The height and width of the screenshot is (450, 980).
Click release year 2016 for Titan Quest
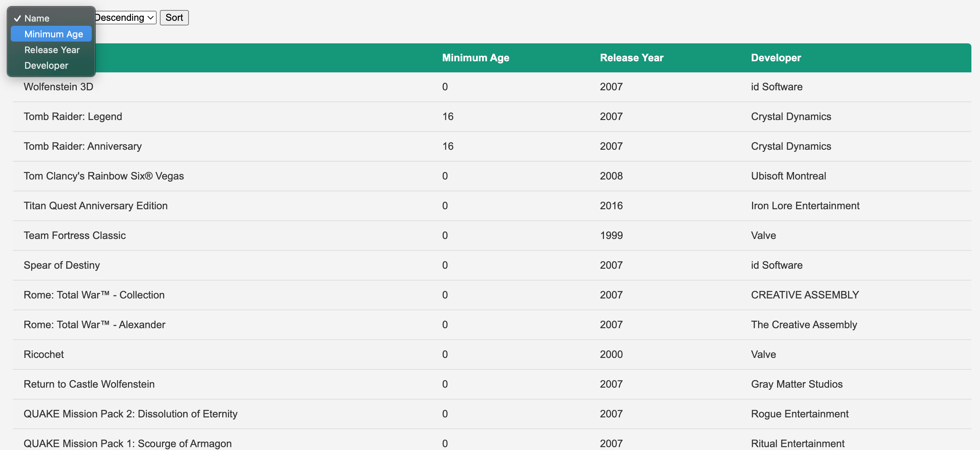click(611, 205)
